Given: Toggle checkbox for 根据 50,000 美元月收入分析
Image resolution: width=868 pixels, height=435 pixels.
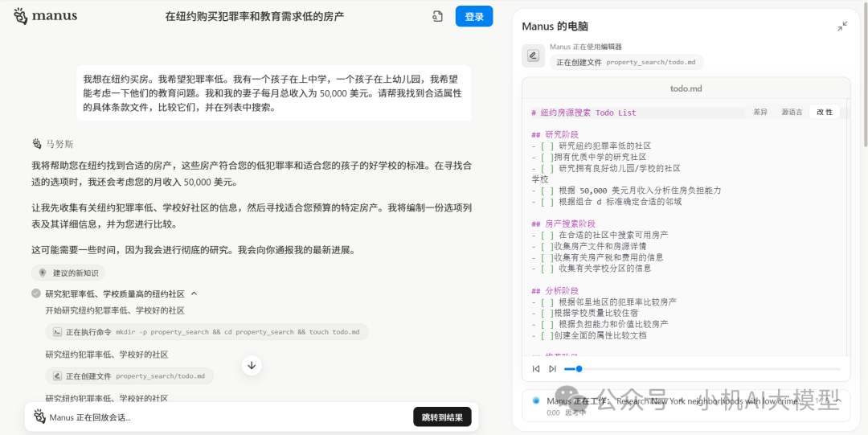Looking at the screenshot, I should 546,190.
